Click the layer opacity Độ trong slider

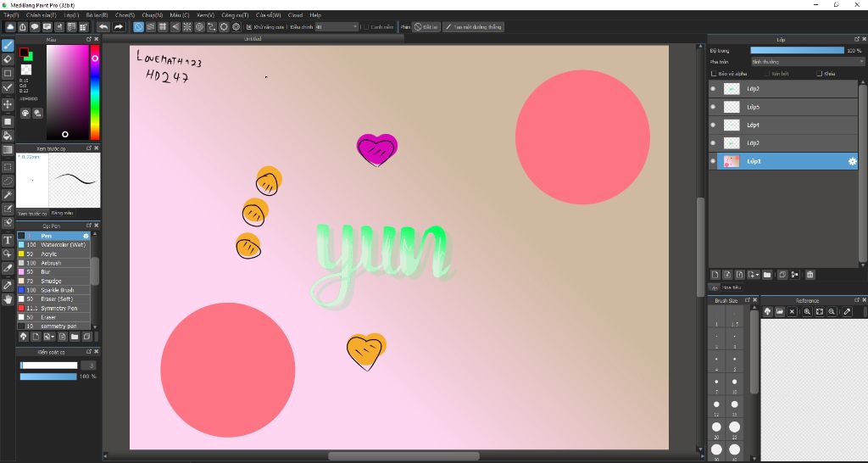(x=797, y=50)
